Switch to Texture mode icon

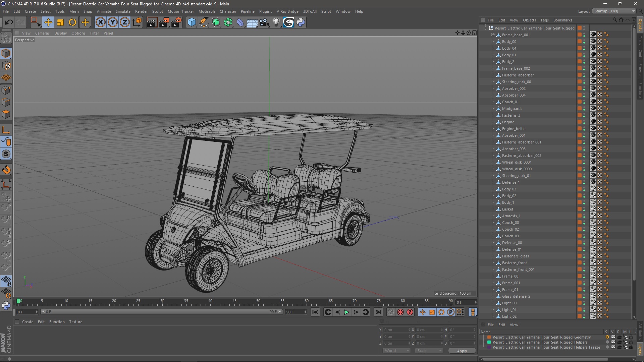(x=6, y=66)
